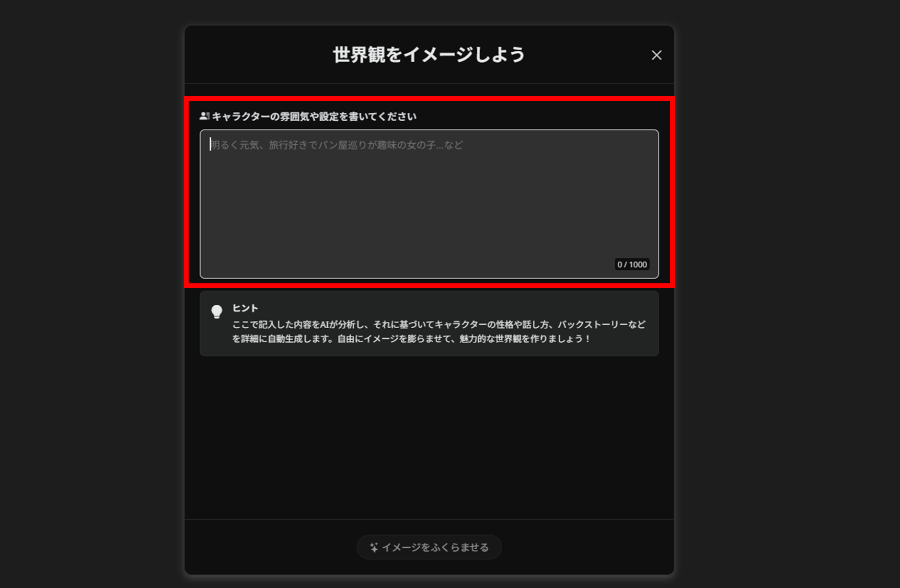Click the sparkle icon on bottom button
The height and width of the screenshot is (588, 900).
click(x=374, y=547)
